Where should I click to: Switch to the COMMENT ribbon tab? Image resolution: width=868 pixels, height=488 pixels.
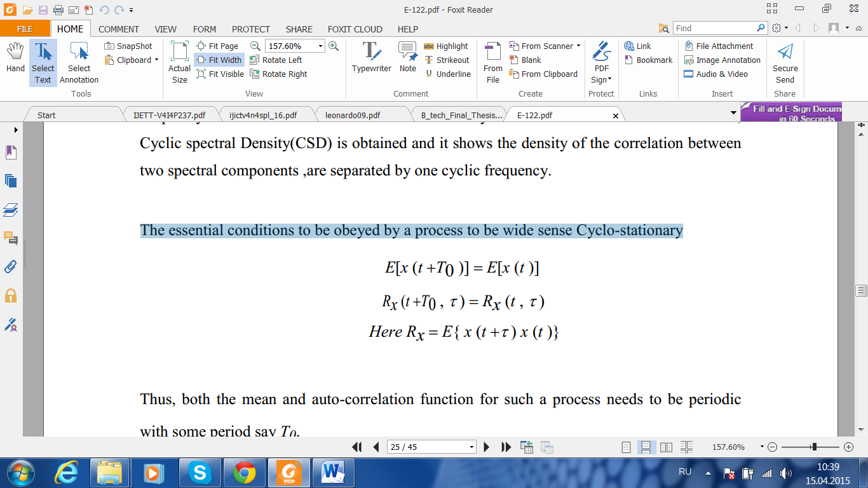tap(118, 29)
